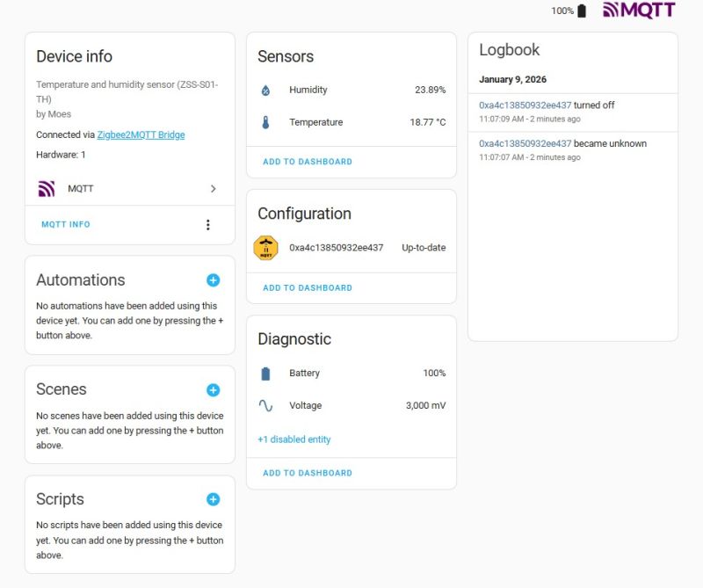Click the Battery diagnostic icon

pyautogui.click(x=265, y=374)
